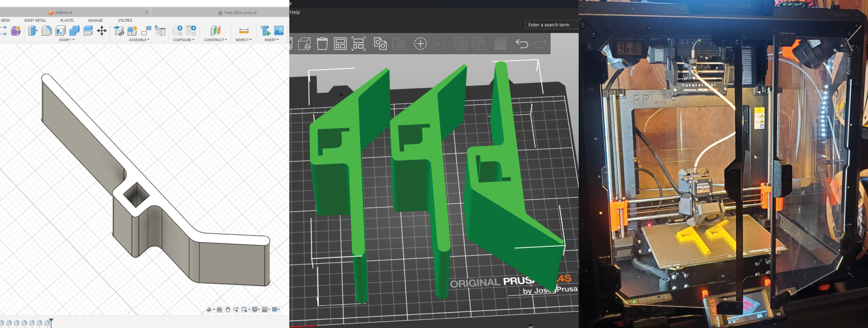Activate the Move/Copy arrows tool
The height and width of the screenshot is (328, 868).
(102, 31)
